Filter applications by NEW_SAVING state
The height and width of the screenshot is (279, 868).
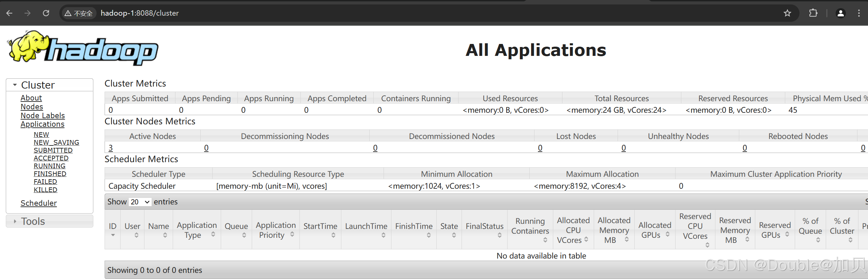pyautogui.click(x=56, y=142)
